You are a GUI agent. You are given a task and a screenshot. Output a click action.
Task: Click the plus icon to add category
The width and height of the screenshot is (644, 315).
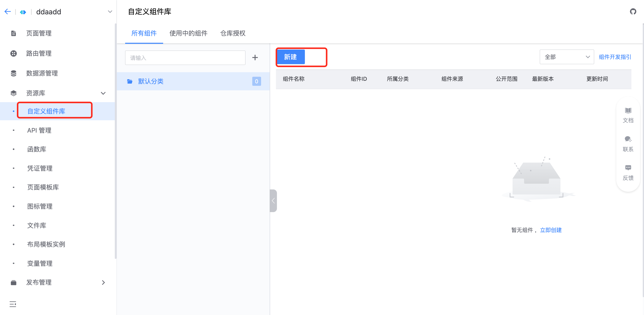pos(255,58)
